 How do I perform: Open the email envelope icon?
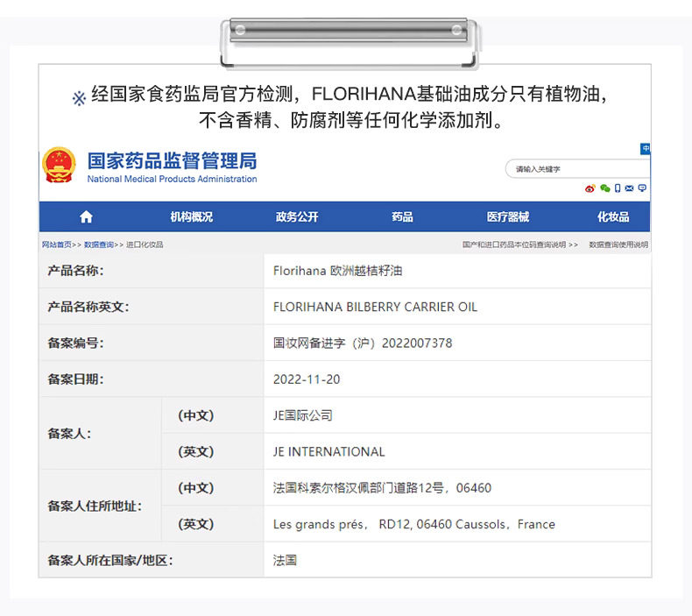click(x=629, y=188)
